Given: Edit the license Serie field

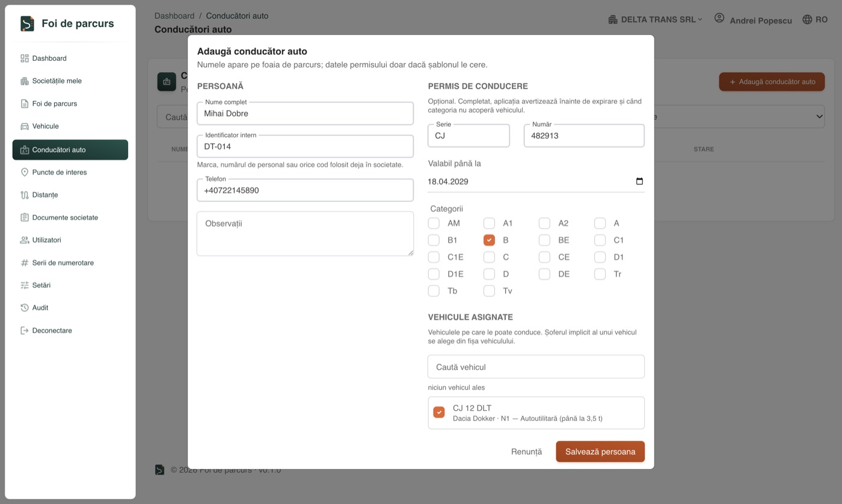Looking at the screenshot, I should click(x=469, y=136).
